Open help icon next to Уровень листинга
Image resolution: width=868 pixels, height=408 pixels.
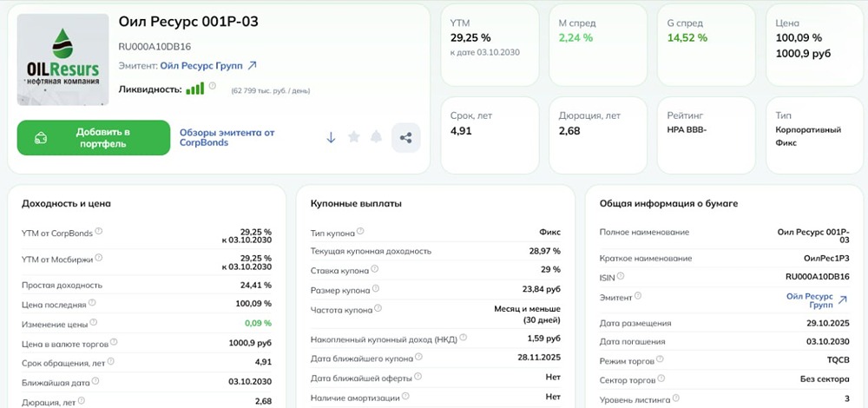coord(676,398)
